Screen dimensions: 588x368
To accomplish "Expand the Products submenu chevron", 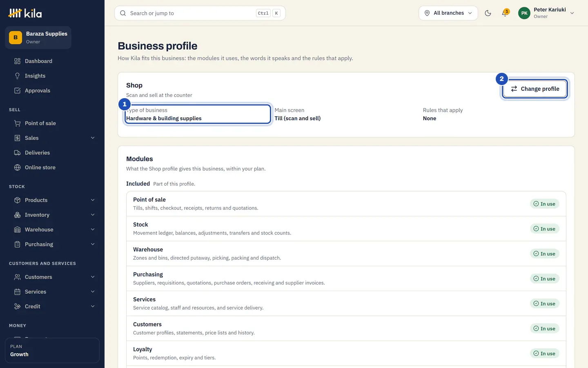I will [93, 200].
